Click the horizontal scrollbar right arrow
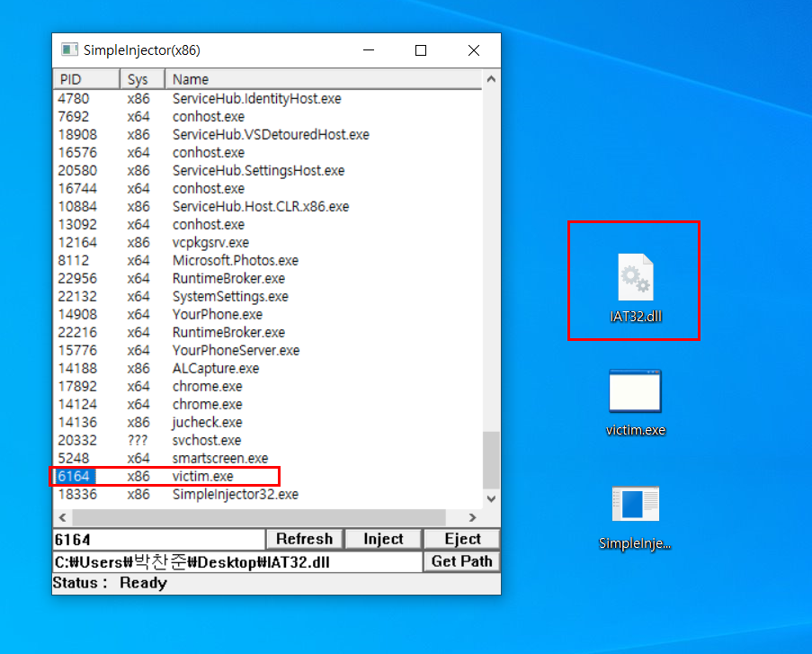The height and width of the screenshot is (654, 812). coord(472,517)
